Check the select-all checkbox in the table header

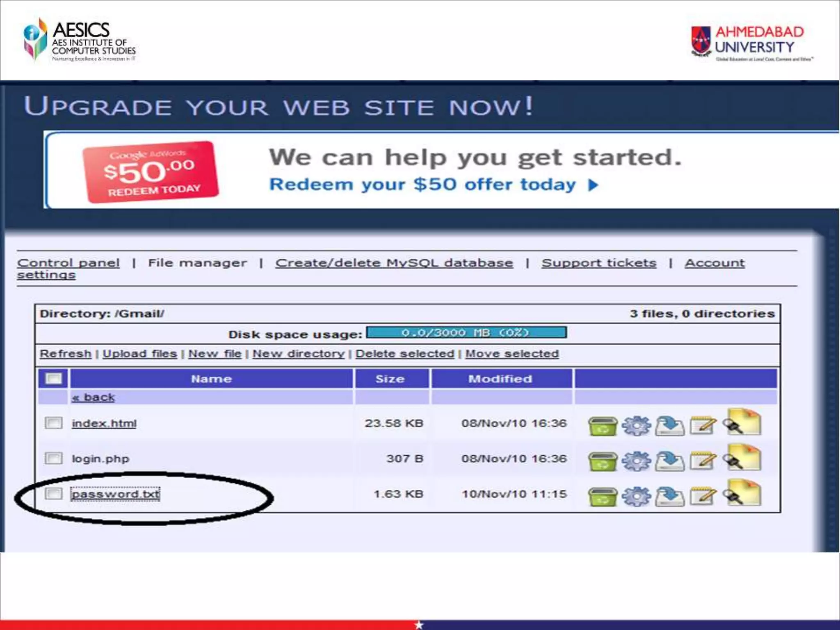53,378
